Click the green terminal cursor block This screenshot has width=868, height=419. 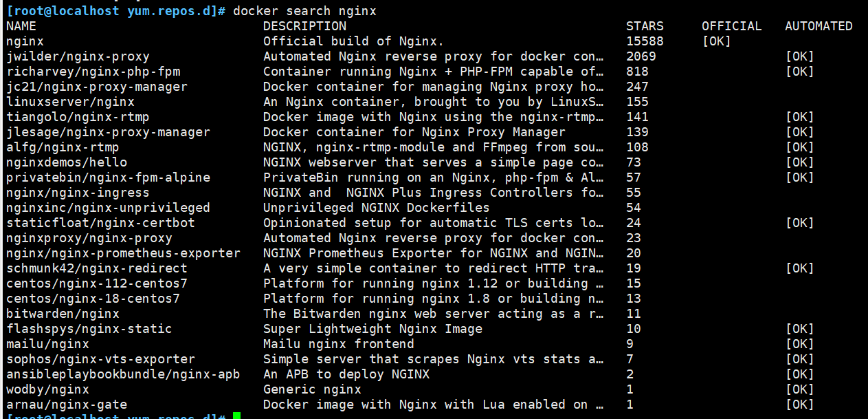click(x=237, y=416)
